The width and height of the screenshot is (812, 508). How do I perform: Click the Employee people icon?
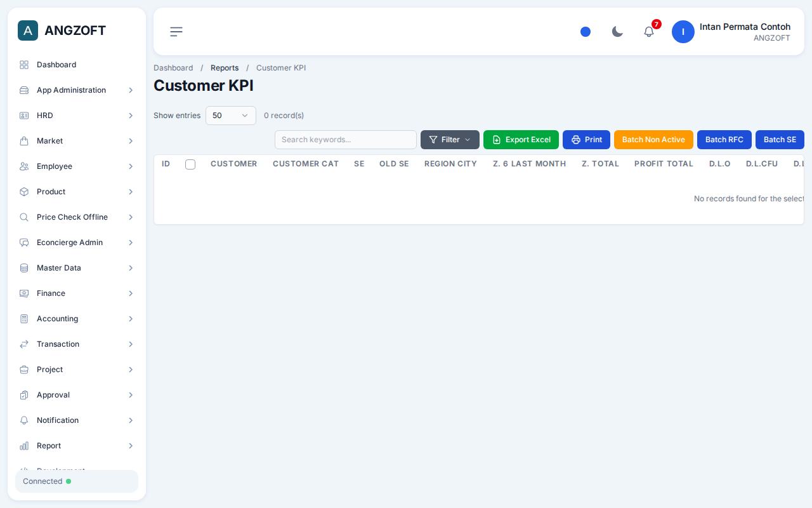[x=24, y=166]
